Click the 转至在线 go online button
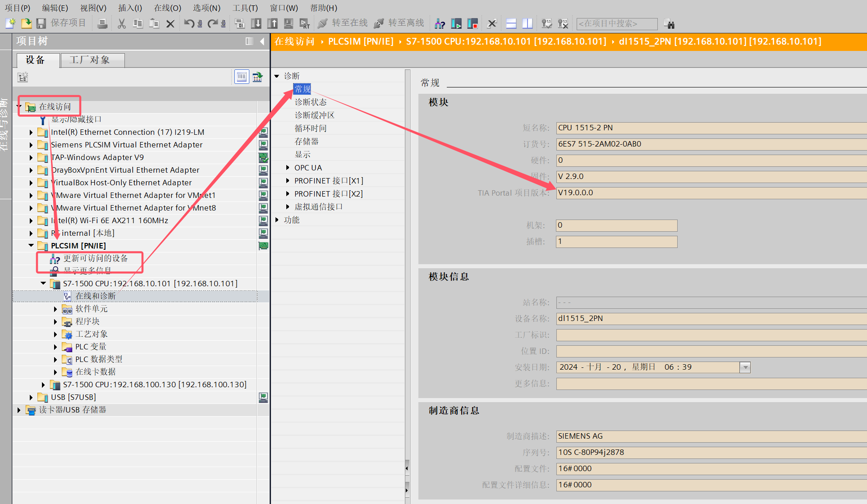Screen dimensions: 867x504 click(x=343, y=23)
